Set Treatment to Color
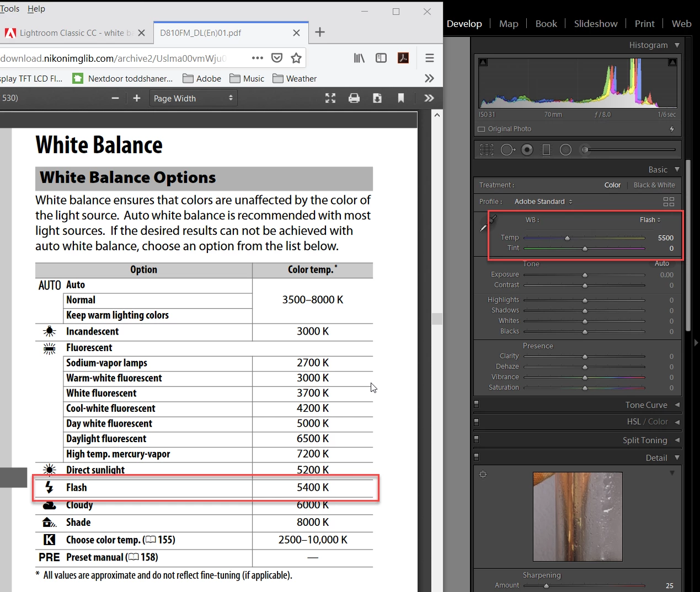This screenshot has height=592, width=700. pyautogui.click(x=612, y=185)
